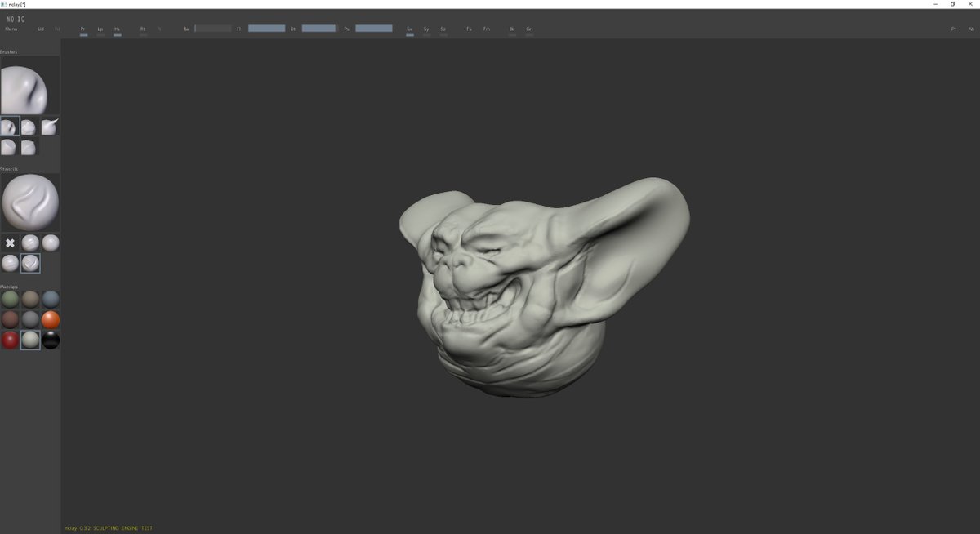Collapse the Stencils section header
The height and width of the screenshot is (534, 980).
(x=10, y=170)
